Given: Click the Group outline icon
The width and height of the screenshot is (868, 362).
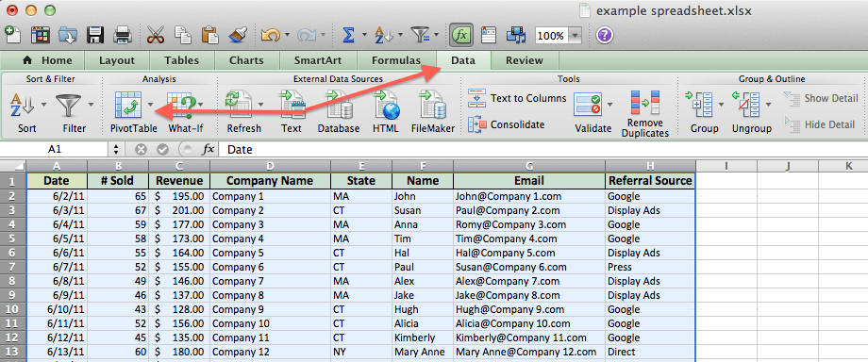Looking at the screenshot, I should click(x=700, y=106).
